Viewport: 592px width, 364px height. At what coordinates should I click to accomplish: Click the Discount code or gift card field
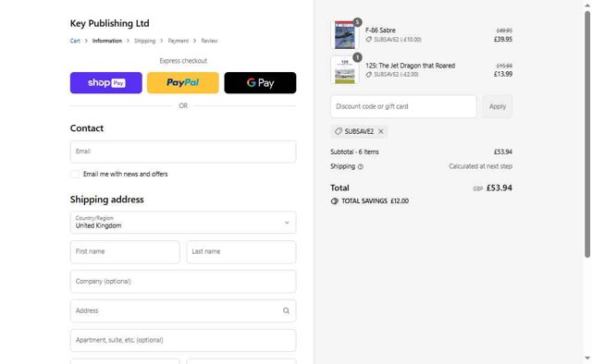403,106
